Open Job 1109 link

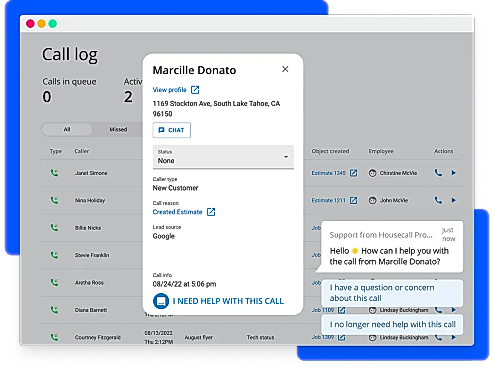323,310
